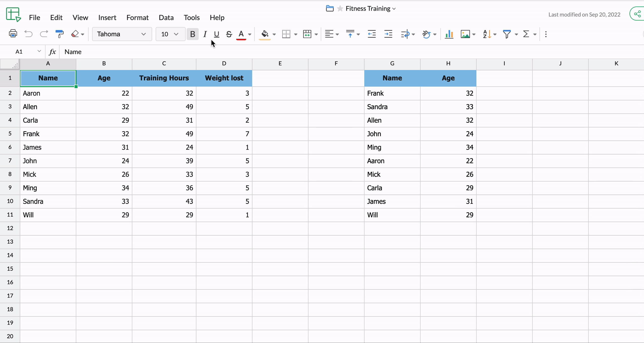Click the Filter funnel icon

[507, 34]
